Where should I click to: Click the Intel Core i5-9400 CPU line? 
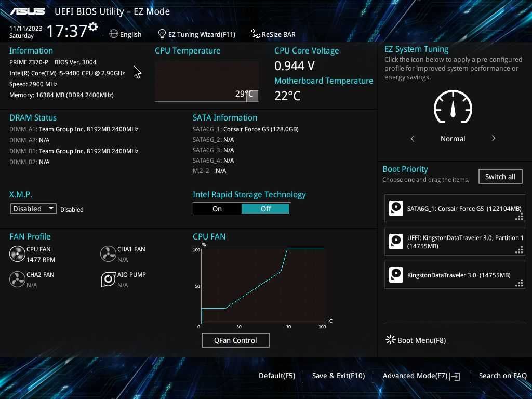click(x=67, y=73)
